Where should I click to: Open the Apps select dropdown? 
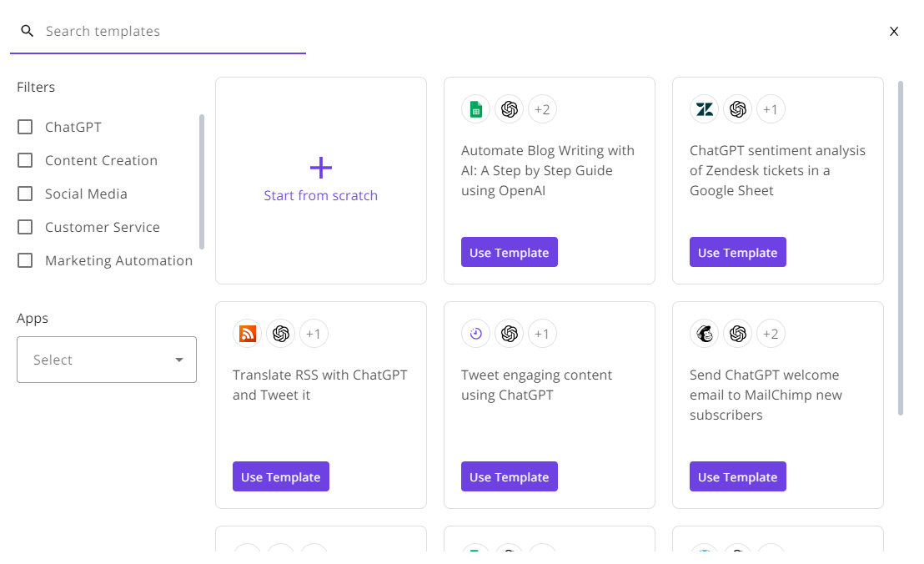pos(107,360)
